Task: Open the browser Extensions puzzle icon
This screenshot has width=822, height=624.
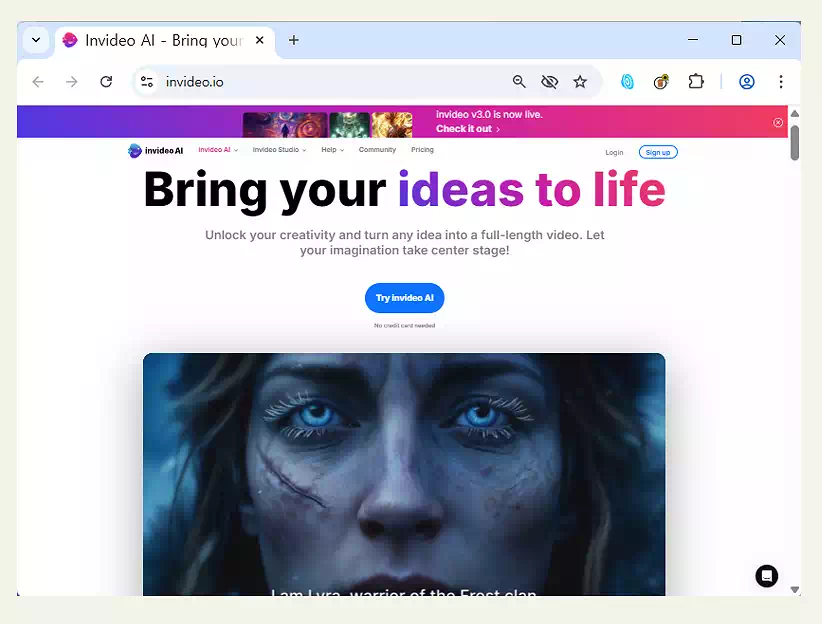Action: coord(696,82)
